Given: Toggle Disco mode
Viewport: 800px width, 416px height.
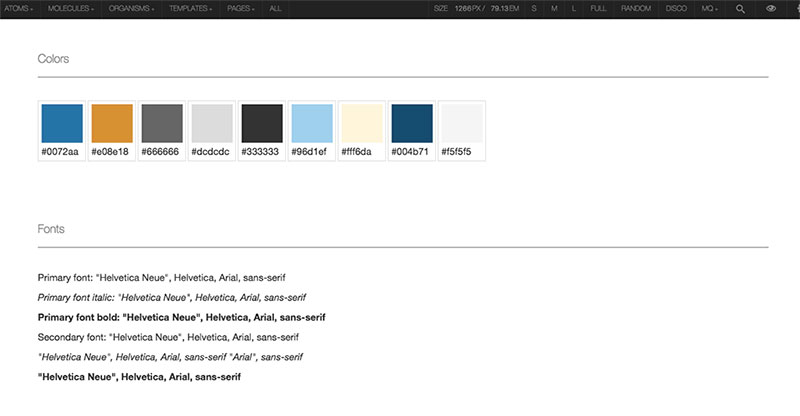Looking at the screenshot, I should coord(676,8).
